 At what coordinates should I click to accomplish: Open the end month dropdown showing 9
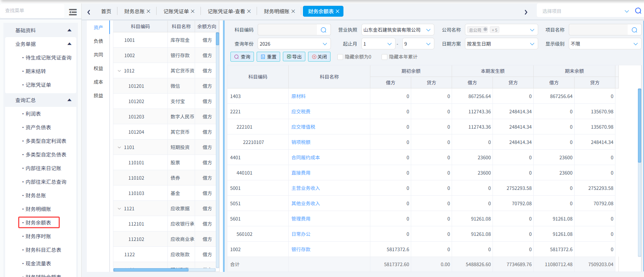pyautogui.click(x=418, y=44)
